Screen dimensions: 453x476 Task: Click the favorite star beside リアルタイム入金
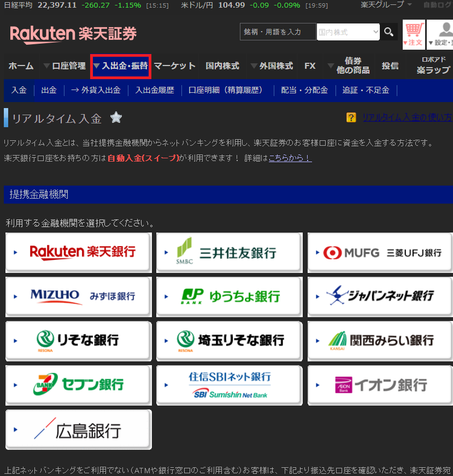(x=116, y=117)
